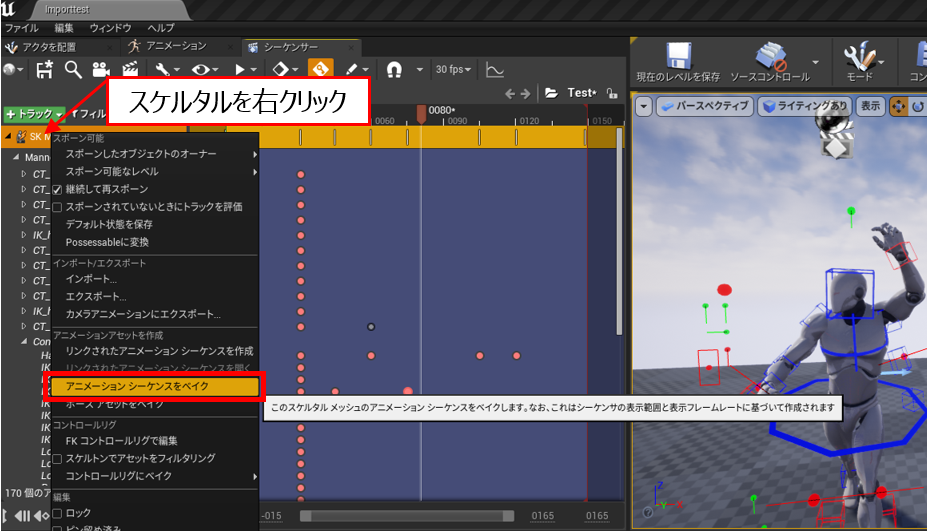927x531 pixels.
Task: Click the Source Control icon
Action: pyautogui.click(x=771, y=56)
